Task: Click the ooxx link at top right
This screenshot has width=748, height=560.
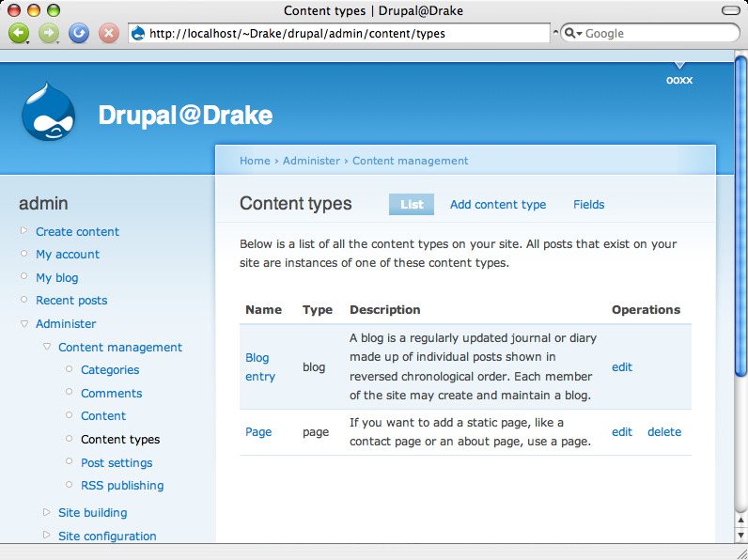Action: [x=679, y=80]
